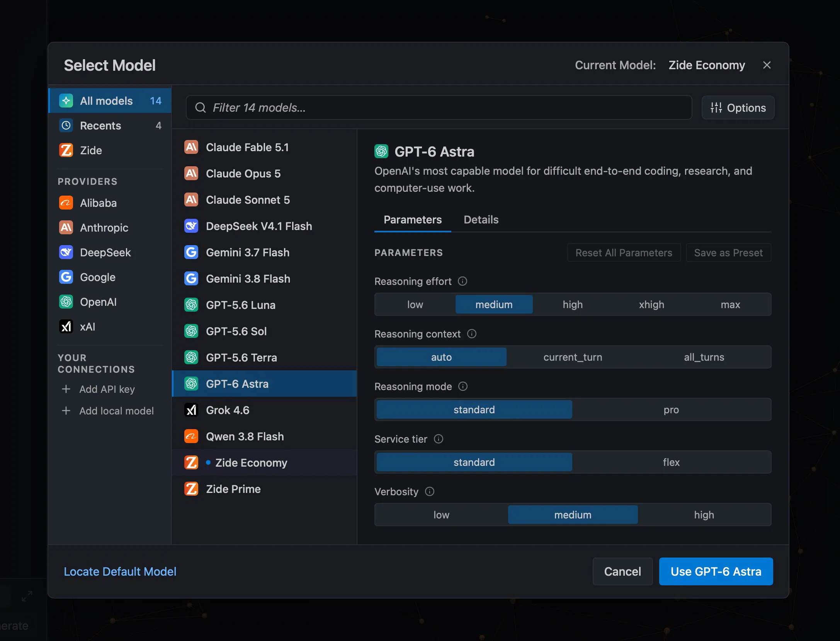Click the plus icon beside Add local model
Screen dimensions: 840x641
coord(66,411)
